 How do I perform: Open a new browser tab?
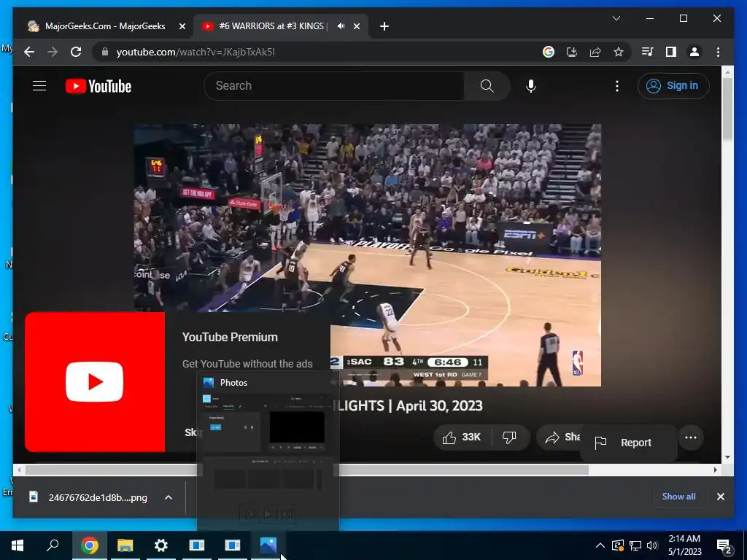tap(384, 26)
